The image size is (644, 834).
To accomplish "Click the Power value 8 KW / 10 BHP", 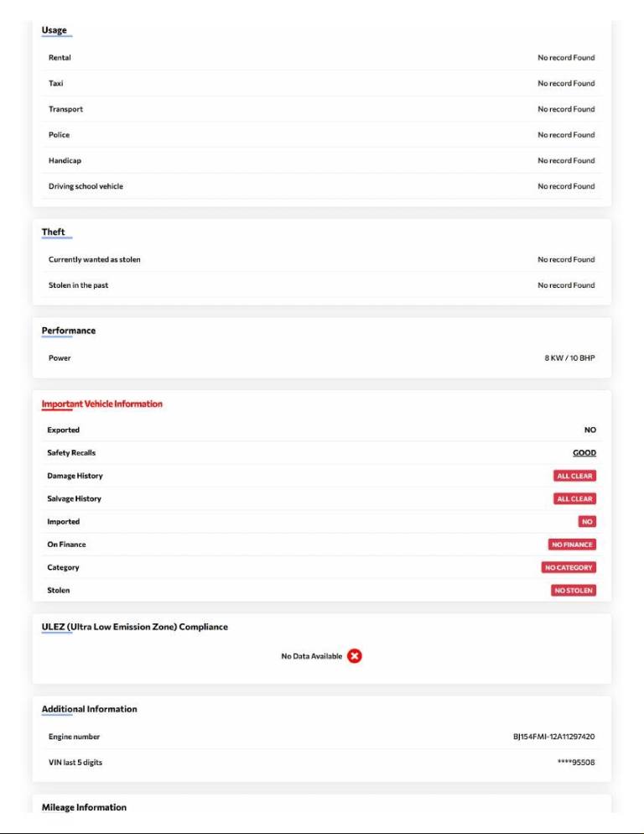I will [569, 358].
